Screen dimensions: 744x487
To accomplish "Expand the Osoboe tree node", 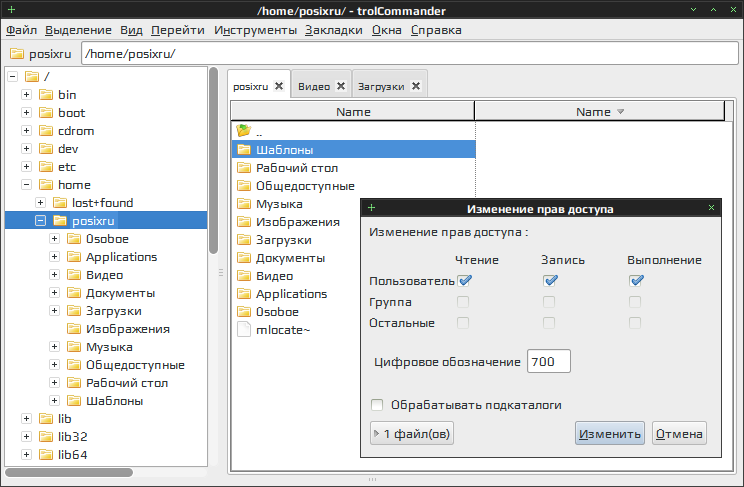I will coord(55,239).
